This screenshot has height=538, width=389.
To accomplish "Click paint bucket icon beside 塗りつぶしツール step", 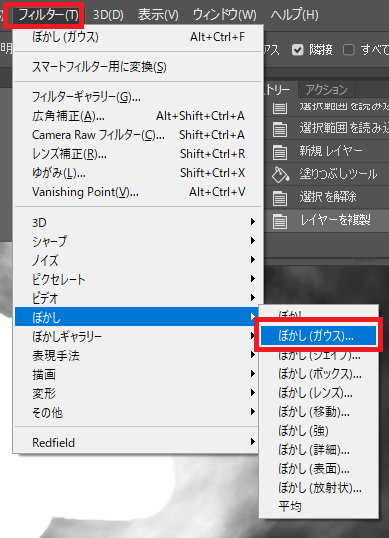I will click(280, 175).
